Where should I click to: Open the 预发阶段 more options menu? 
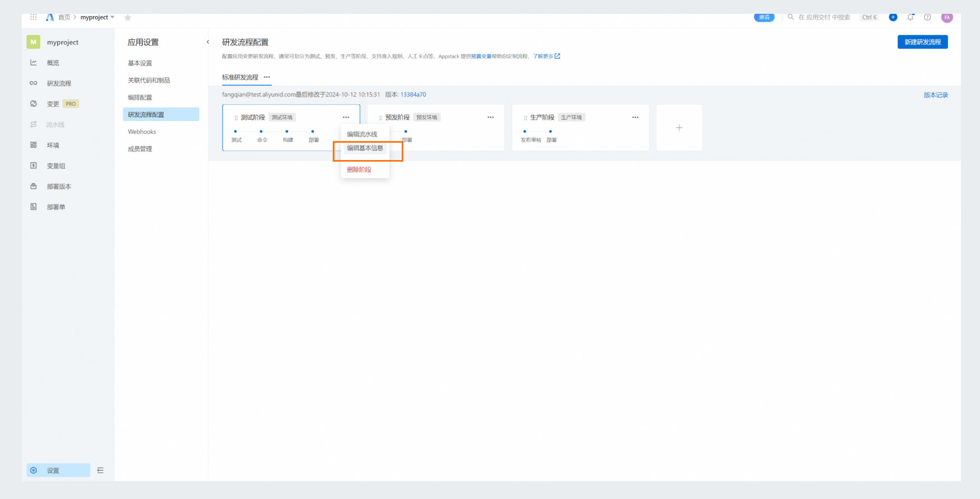[x=490, y=117]
